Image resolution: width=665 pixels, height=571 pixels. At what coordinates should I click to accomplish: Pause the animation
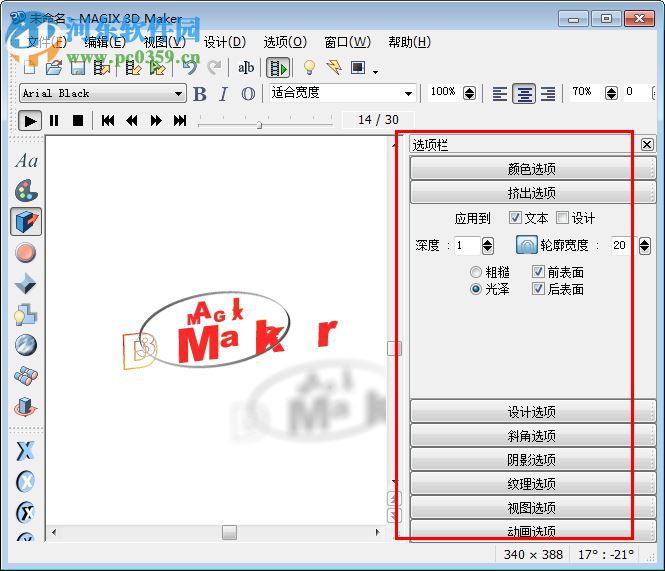(54, 121)
